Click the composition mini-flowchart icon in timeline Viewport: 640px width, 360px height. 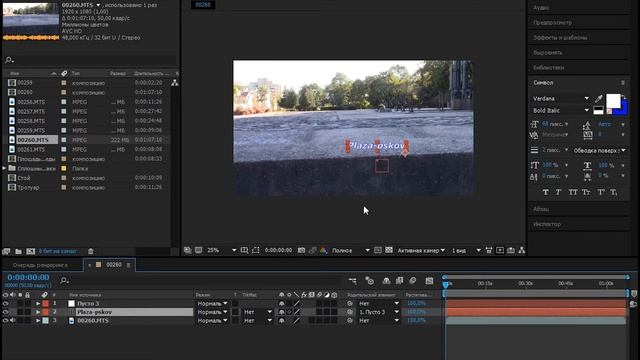pos(353,280)
